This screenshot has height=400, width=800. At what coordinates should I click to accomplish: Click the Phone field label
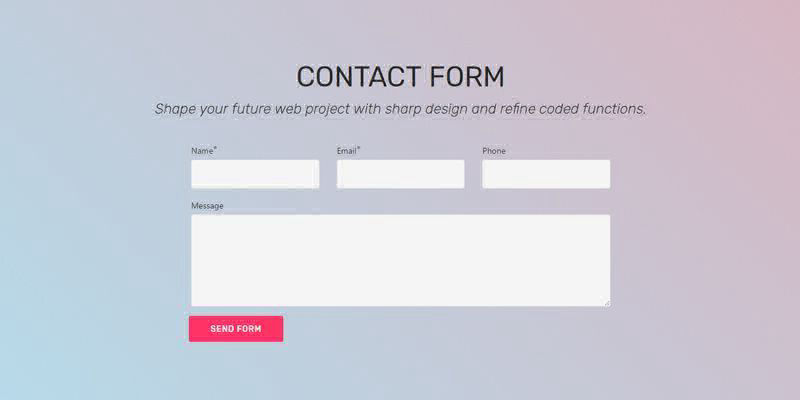(494, 151)
